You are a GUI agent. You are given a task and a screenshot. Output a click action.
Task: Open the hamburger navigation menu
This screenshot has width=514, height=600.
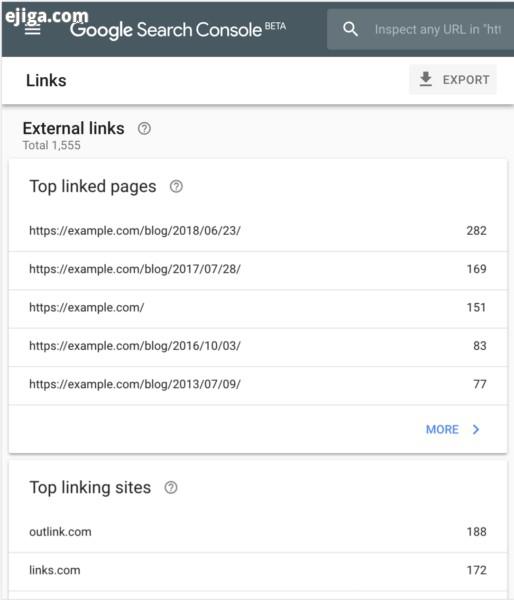(33, 30)
